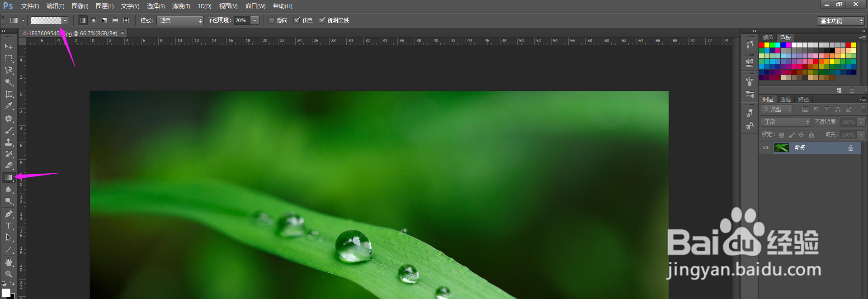Viewport: 868px width, 299px height.
Task: Toggle the adjustment layer filter icon
Action: [816, 109]
